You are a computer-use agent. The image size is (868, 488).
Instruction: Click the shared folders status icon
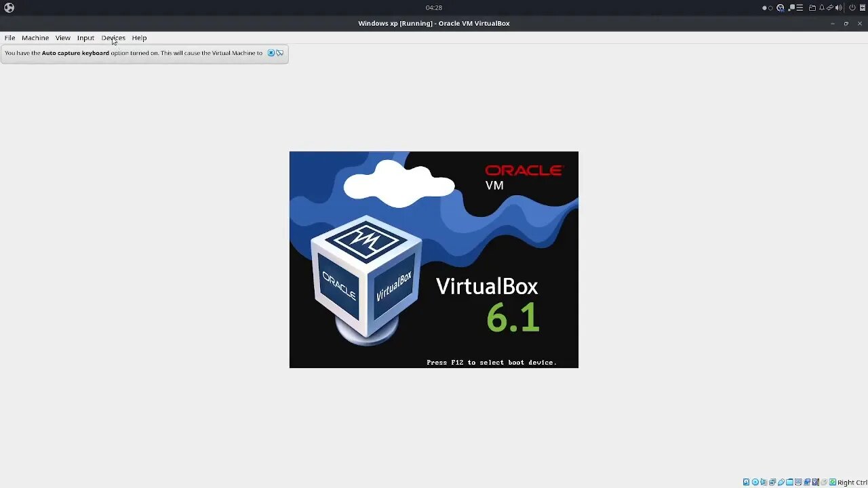coord(789,483)
